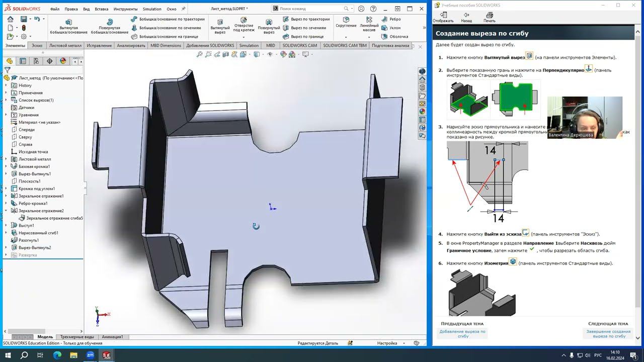Toggle the pin icon next to Окно menu
The image size is (644, 362).
(184, 9)
